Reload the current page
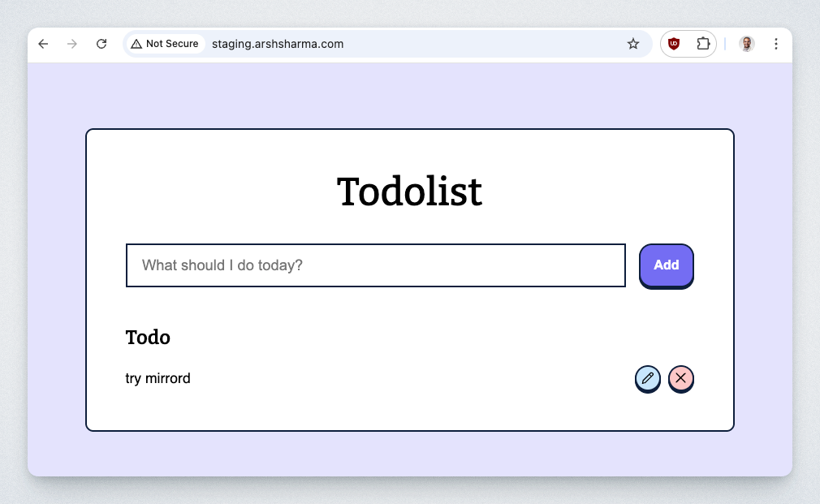Viewport: 820px width, 504px height. point(101,44)
